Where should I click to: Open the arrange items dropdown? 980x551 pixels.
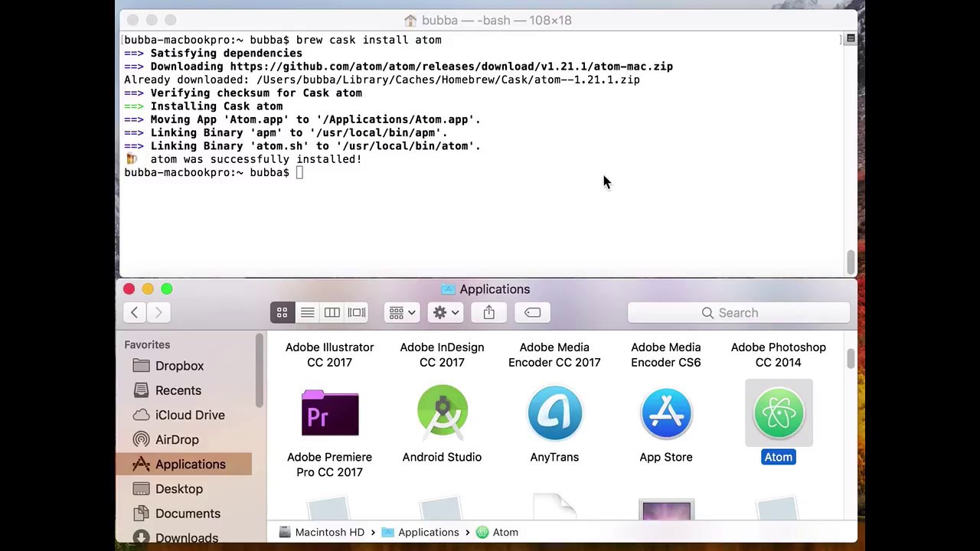402,312
